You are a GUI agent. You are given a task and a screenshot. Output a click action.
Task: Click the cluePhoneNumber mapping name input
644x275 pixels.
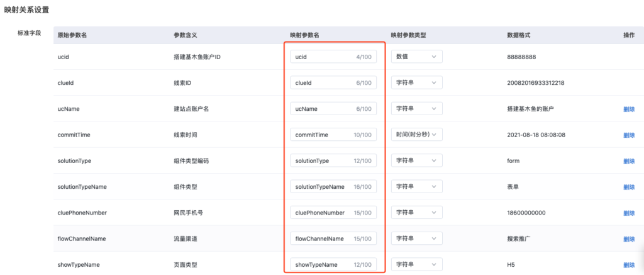321,213
